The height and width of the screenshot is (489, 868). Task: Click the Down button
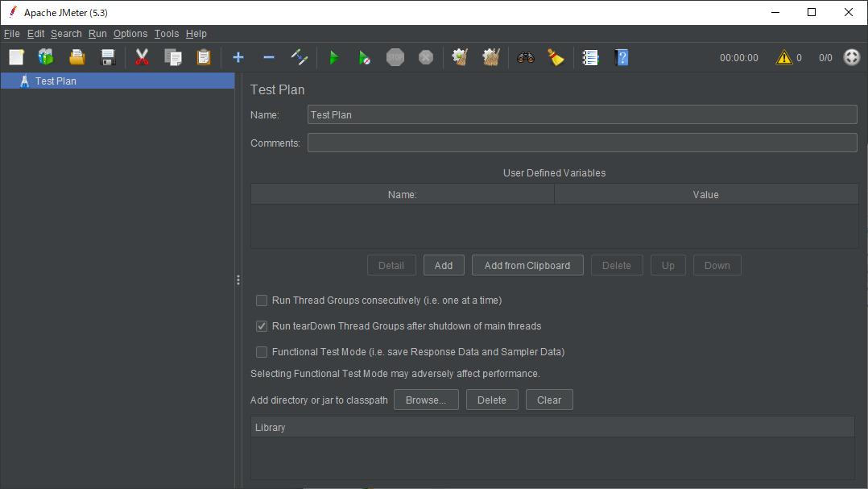[717, 265]
